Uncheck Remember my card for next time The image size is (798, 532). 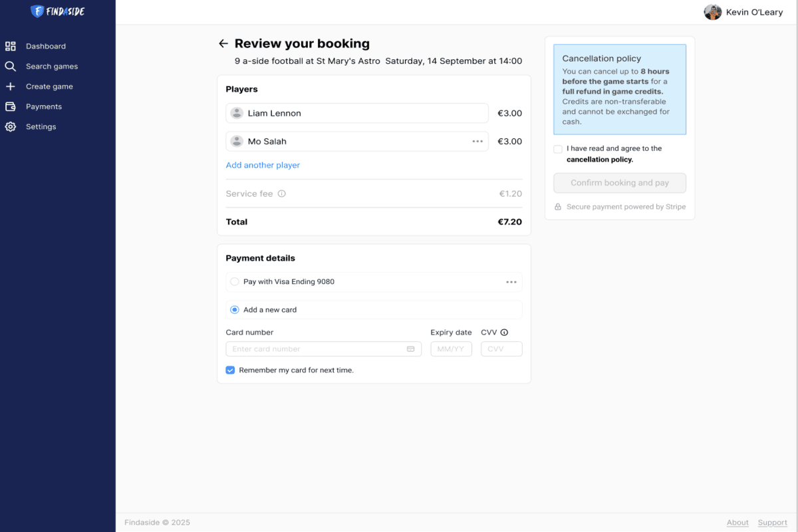(230, 370)
